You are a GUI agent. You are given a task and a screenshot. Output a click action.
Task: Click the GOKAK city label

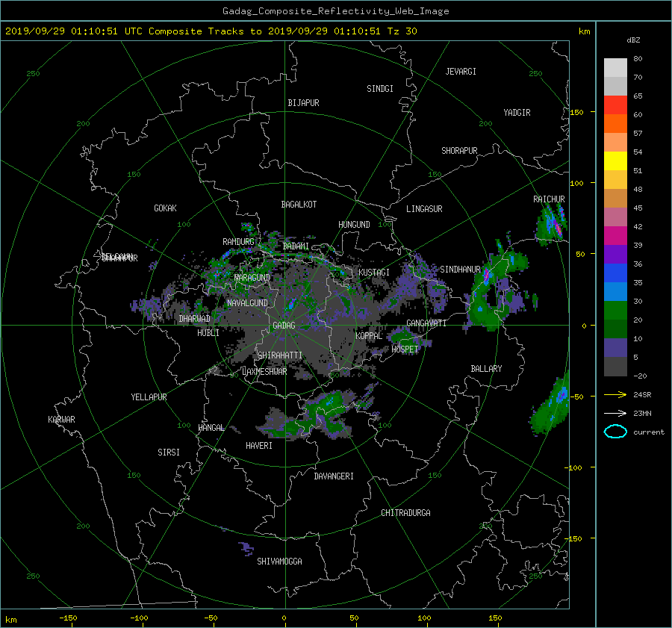165,208
